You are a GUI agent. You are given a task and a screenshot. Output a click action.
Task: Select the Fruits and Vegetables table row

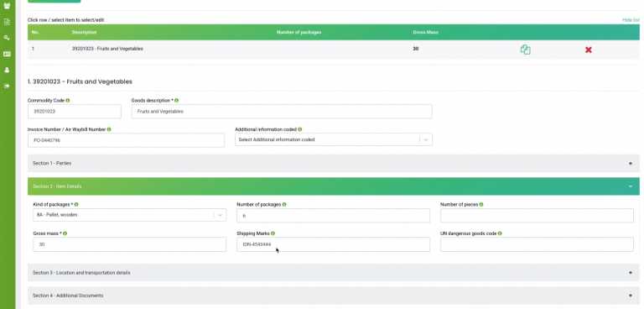click(334, 49)
